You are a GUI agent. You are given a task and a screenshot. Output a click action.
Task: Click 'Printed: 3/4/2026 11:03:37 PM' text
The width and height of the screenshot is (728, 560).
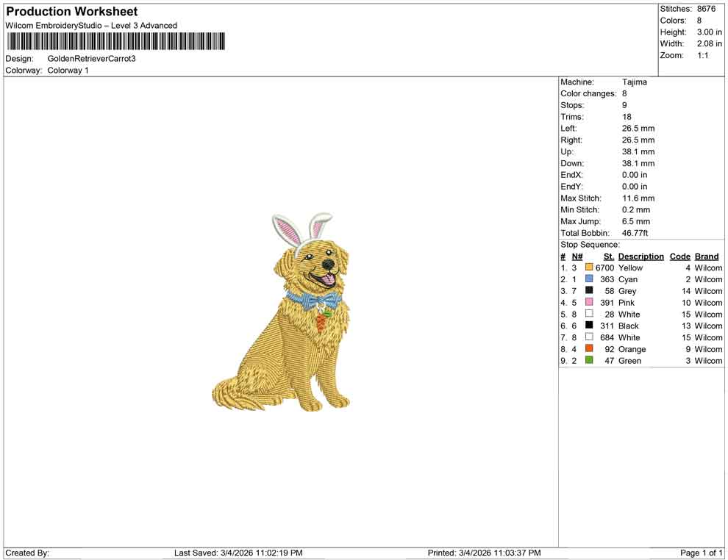[485, 553]
